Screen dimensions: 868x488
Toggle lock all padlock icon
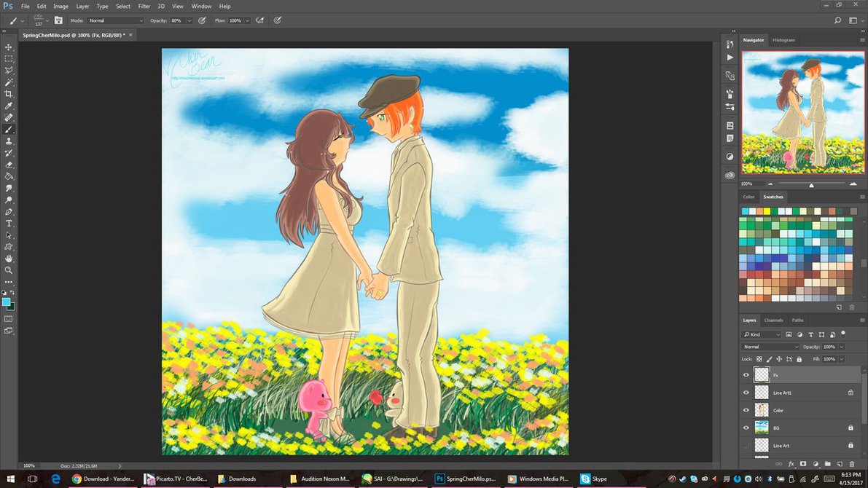(799, 359)
